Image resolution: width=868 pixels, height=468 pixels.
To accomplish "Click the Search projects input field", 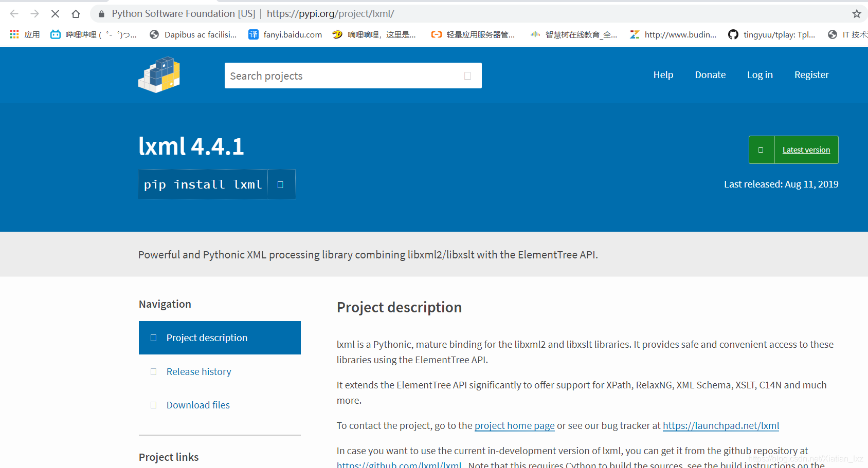I will pos(334,76).
